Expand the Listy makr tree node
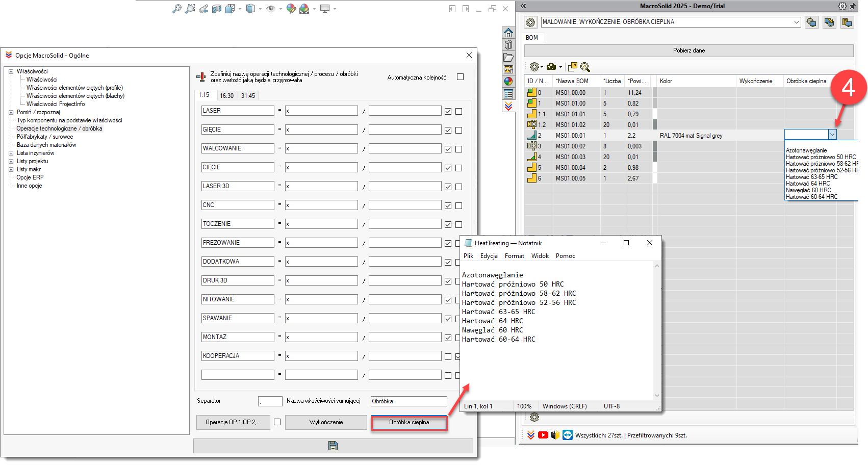This screenshot has width=868, height=465. (11, 169)
